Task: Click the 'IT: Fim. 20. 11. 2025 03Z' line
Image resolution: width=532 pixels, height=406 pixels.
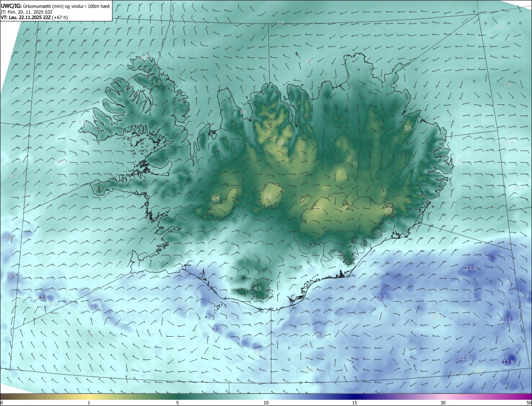Action: coord(26,12)
